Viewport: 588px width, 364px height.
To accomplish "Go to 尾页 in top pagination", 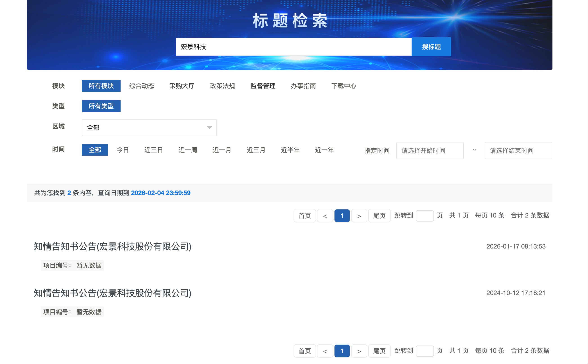I will pyautogui.click(x=379, y=216).
